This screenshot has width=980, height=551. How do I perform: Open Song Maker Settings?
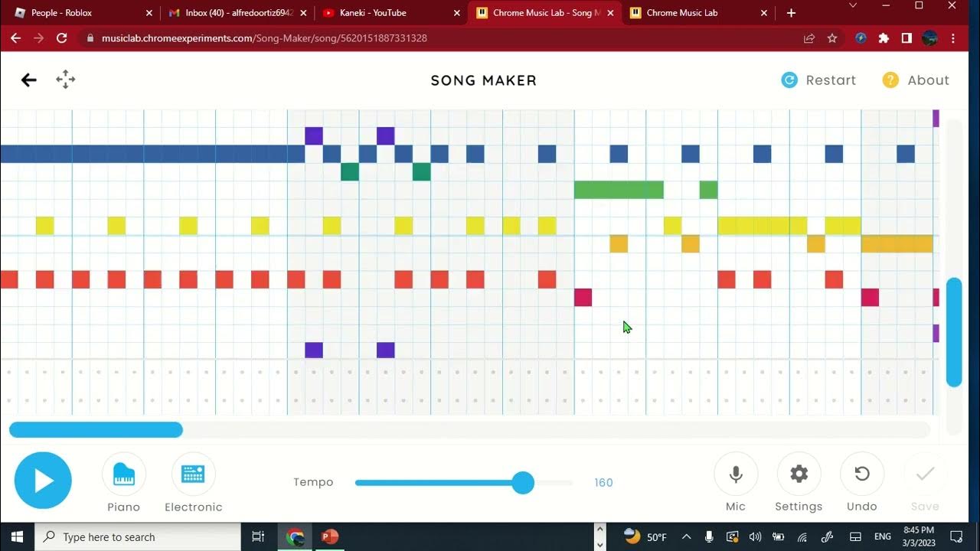[x=799, y=482]
